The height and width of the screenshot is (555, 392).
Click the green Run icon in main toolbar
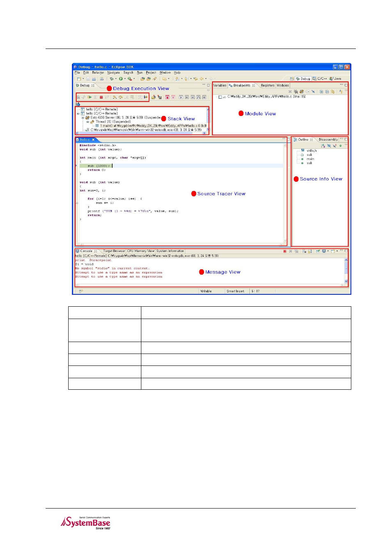click(x=121, y=79)
